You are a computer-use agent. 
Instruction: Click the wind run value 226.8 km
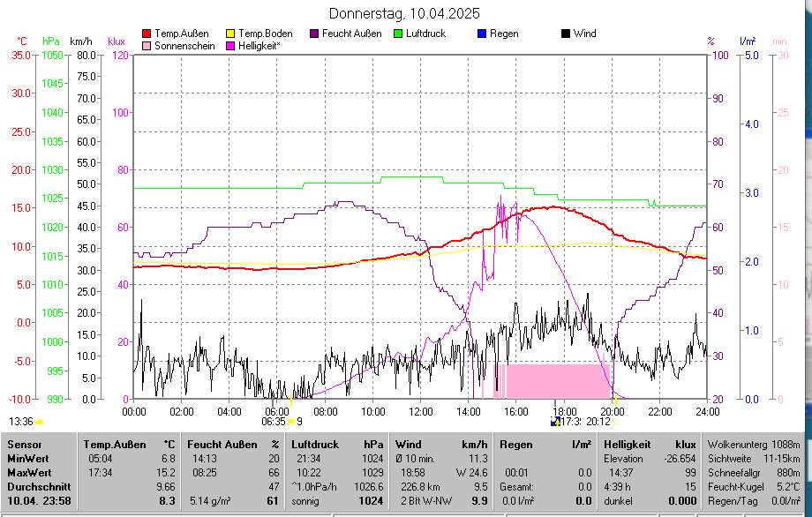[x=418, y=487]
